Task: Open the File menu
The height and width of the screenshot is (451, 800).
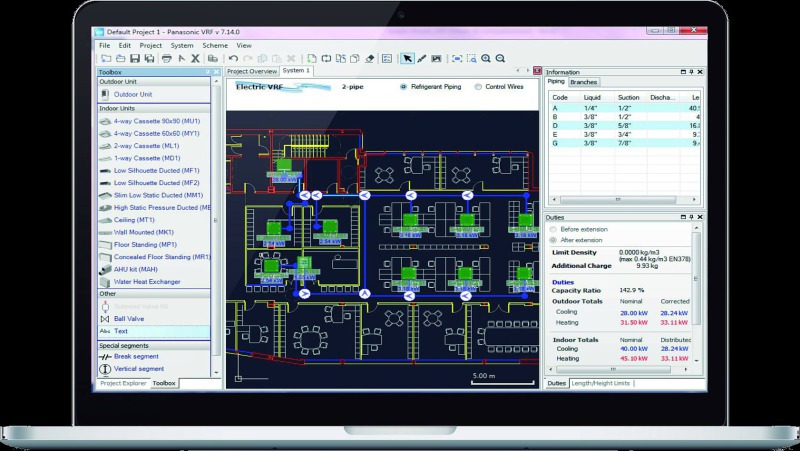Action: [105, 45]
